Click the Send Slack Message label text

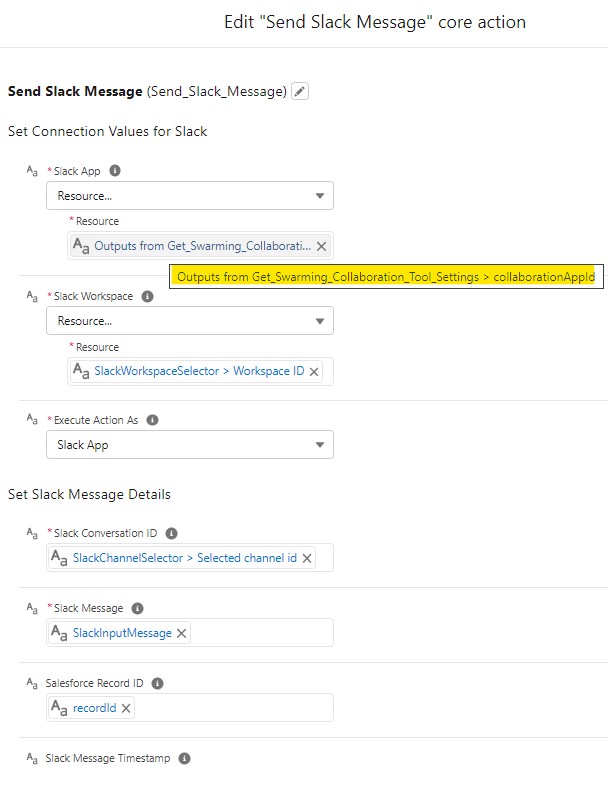point(75,92)
